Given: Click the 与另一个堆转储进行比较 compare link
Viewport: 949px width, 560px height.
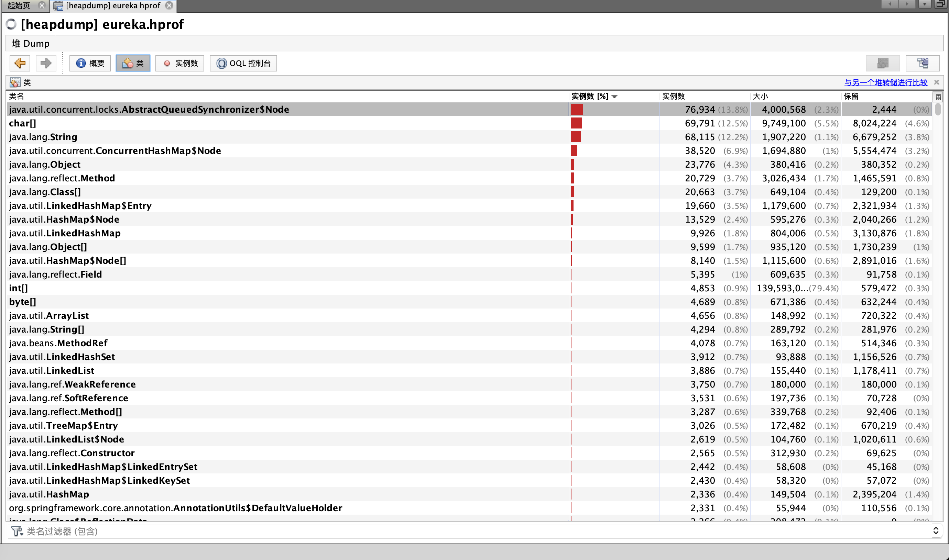Looking at the screenshot, I should click(885, 82).
